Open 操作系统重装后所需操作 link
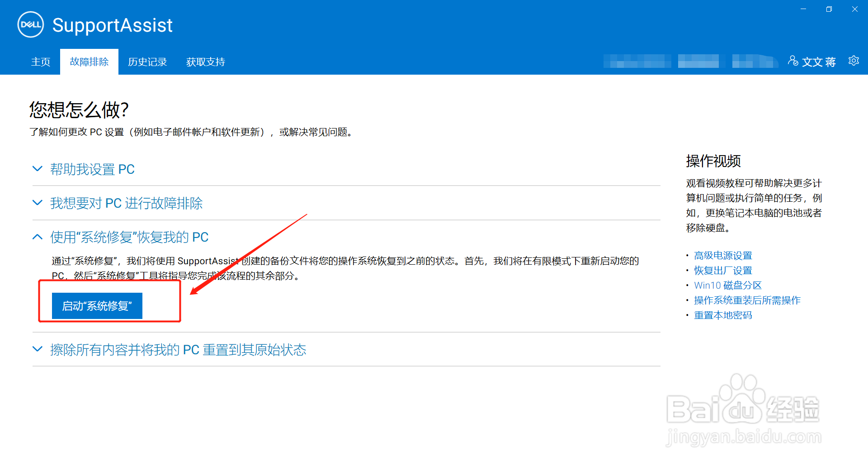868x466 pixels. [x=747, y=300]
